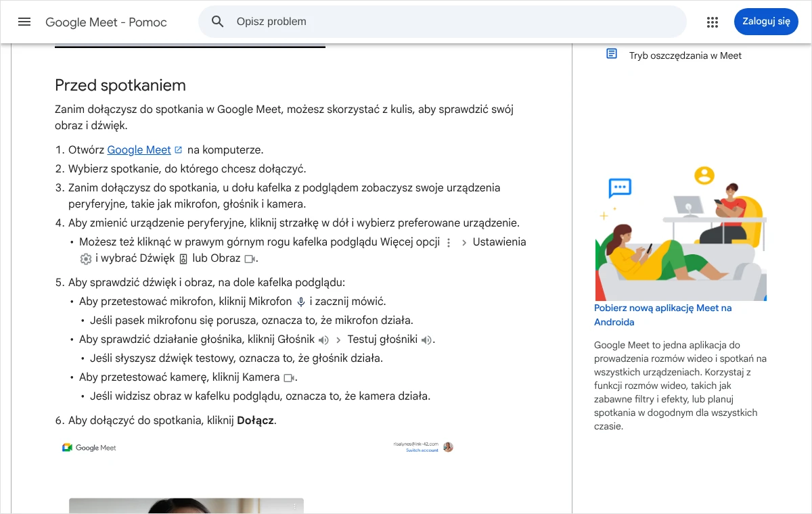
Task: Click the Google Meet - Pomoc title
Action: 106,22
